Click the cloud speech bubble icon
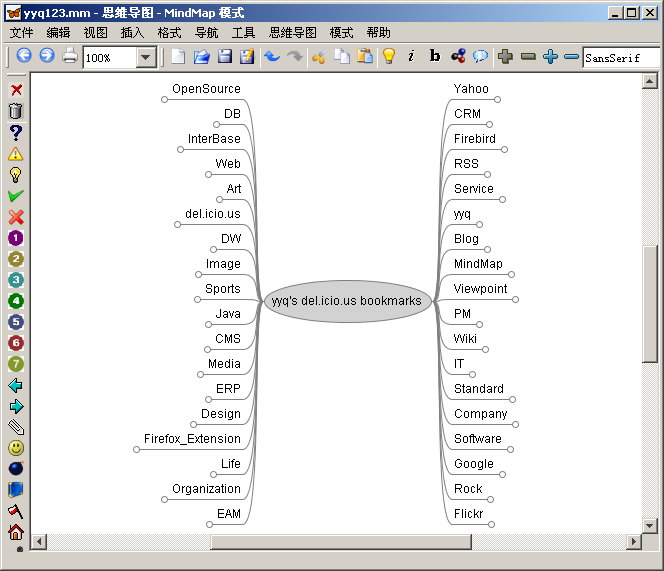664x571 pixels. coord(481,56)
